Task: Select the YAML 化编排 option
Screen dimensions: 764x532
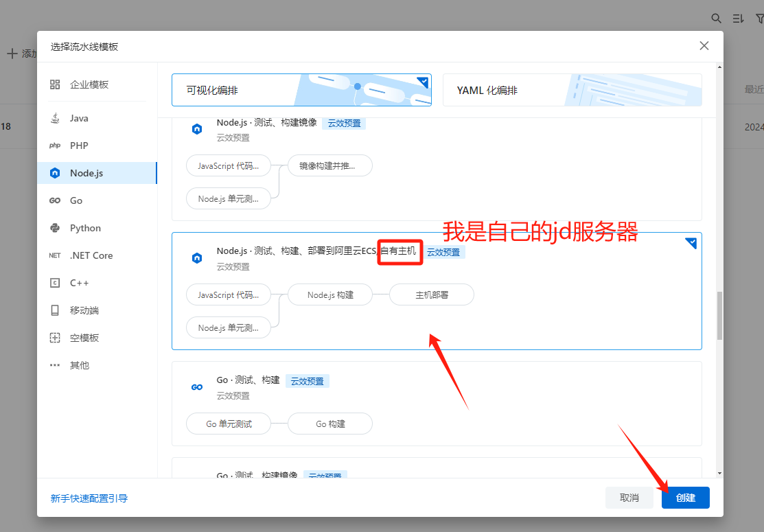Action: 572,90
